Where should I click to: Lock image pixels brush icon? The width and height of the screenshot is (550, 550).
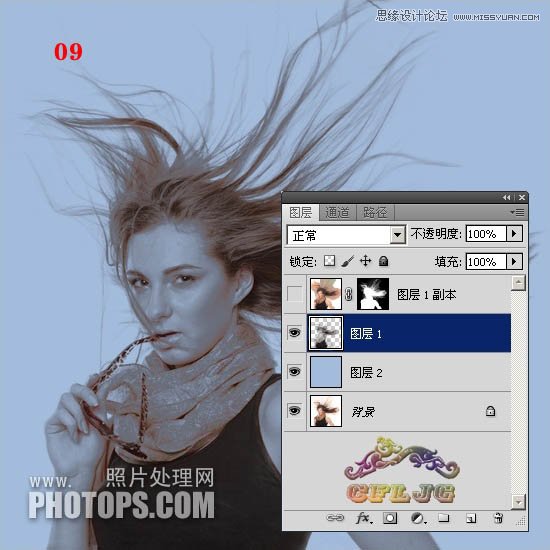[347, 261]
